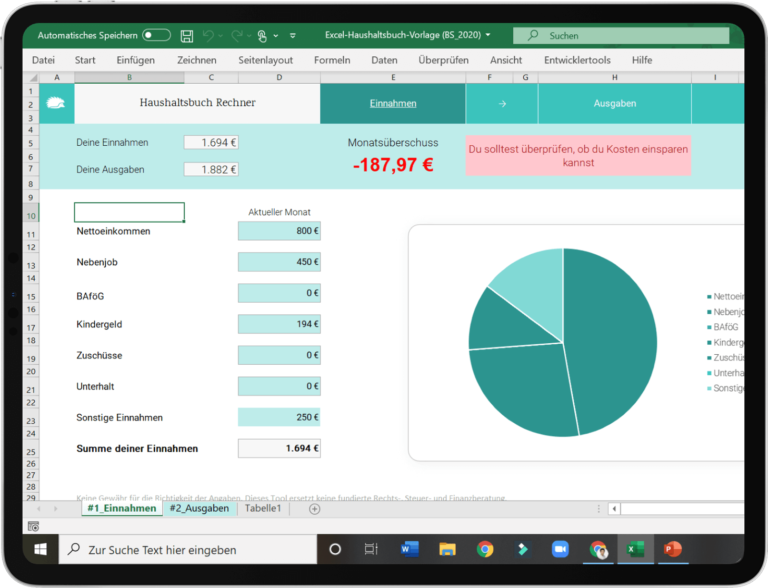The width and height of the screenshot is (768, 588).
Task: Open Word from the taskbar
Action: [409, 549]
